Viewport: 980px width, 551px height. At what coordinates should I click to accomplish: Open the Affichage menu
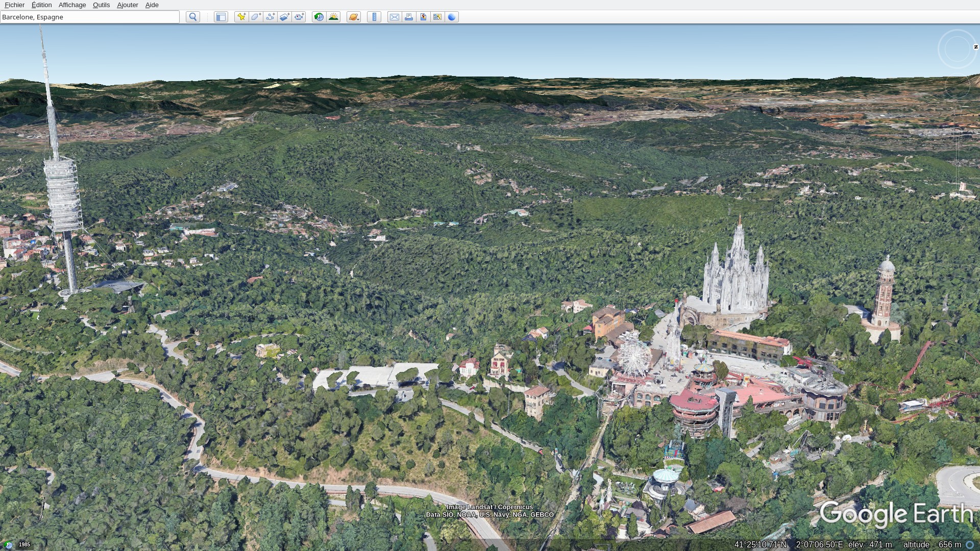point(72,5)
